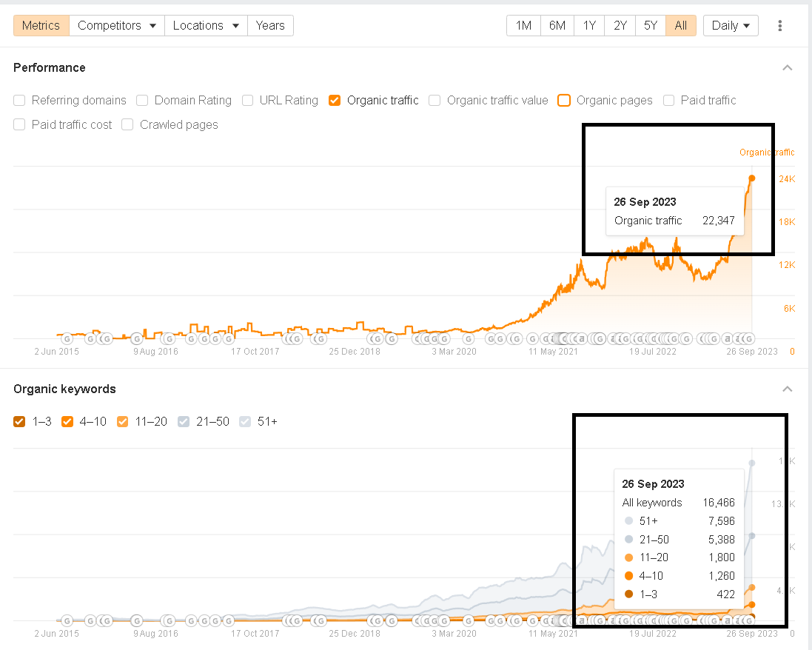The height and width of the screenshot is (650, 812).
Task: Collapse the Performance section chevron
Action: click(788, 68)
